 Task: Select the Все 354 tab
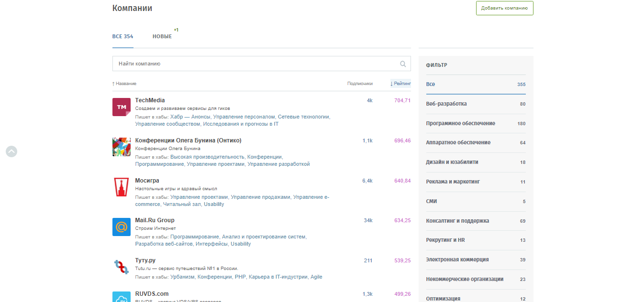(122, 37)
